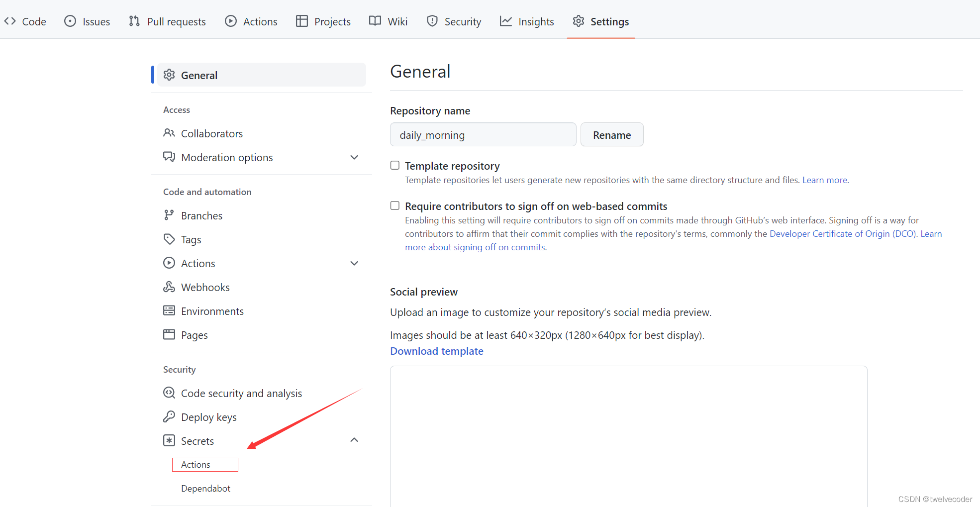Open the Branches settings page
This screenshot has width=980, height=507.
point(201,215)
